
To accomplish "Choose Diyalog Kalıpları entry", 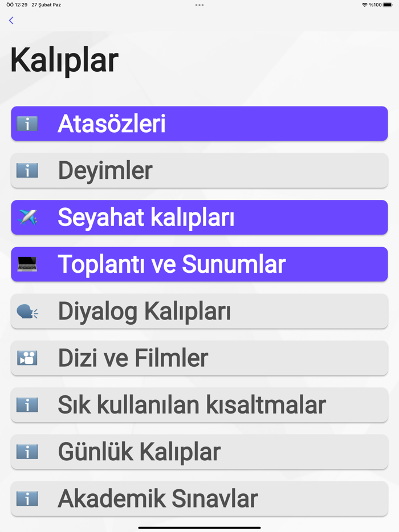I will (199, 311).
